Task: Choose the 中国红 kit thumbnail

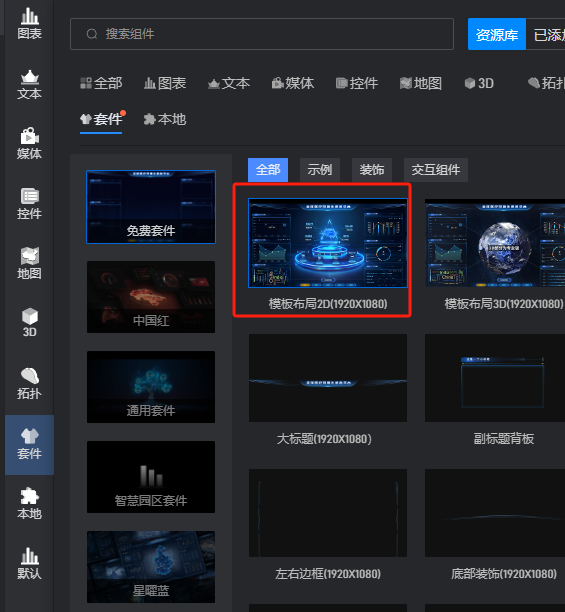Action: [151, 297]
